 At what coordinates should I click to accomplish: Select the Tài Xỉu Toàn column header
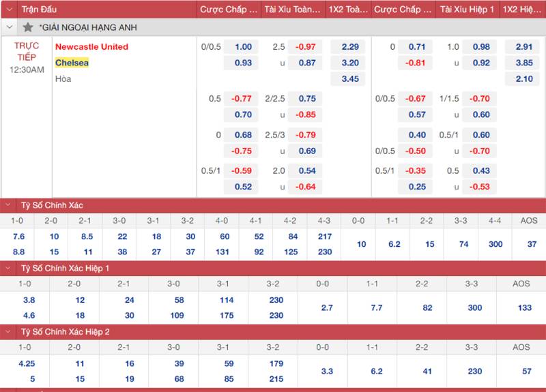pyautogui.click(x=292, y=10)
